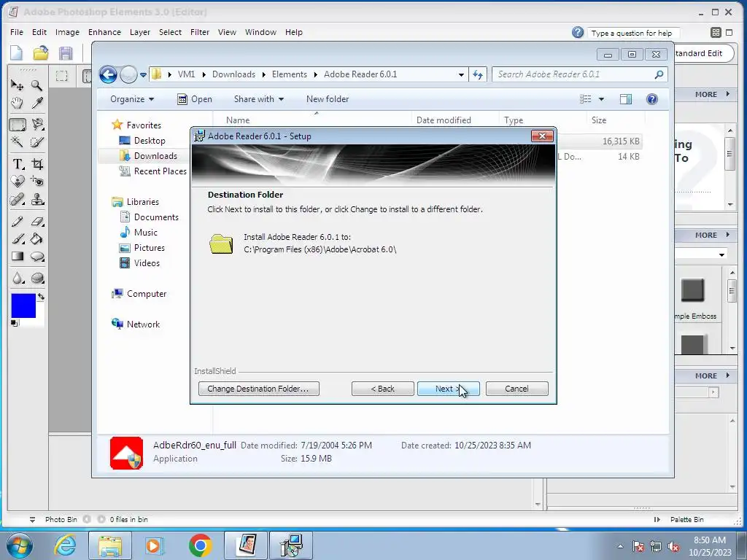Screen dimensions: 747x560
Task: Open the Select menu
Action: click(x=170, y=32)
